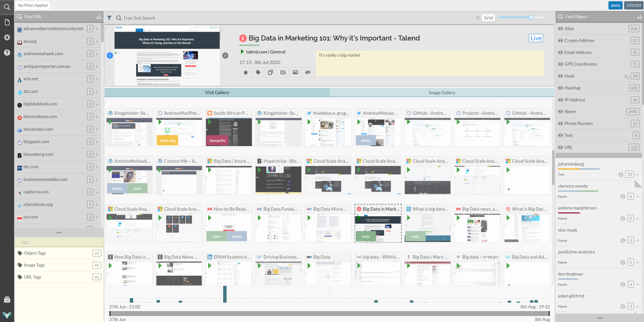Screen dimensions: 644x322
Task: Open the talend.com | General link
Action: (x=266, y=52)
